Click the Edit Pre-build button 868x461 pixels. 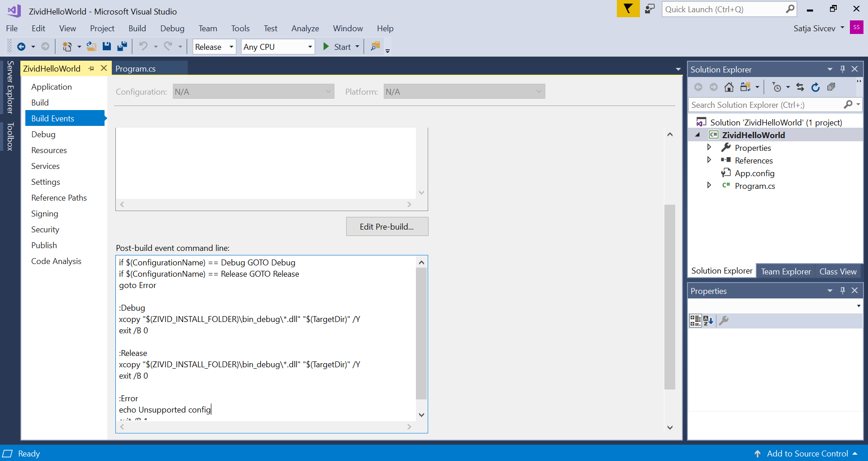[387, 226]
